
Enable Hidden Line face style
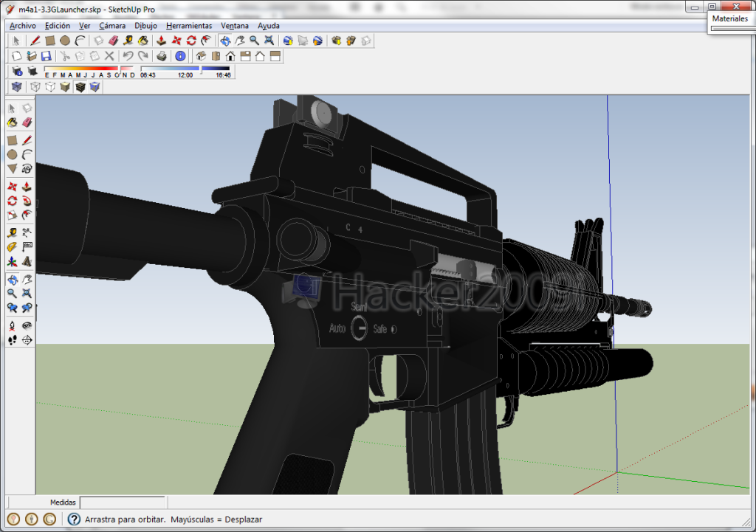pos(50,87)
